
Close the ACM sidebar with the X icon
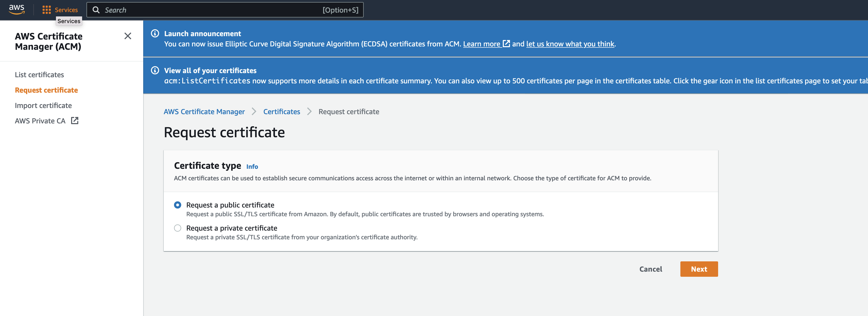[x=127, y=36]
